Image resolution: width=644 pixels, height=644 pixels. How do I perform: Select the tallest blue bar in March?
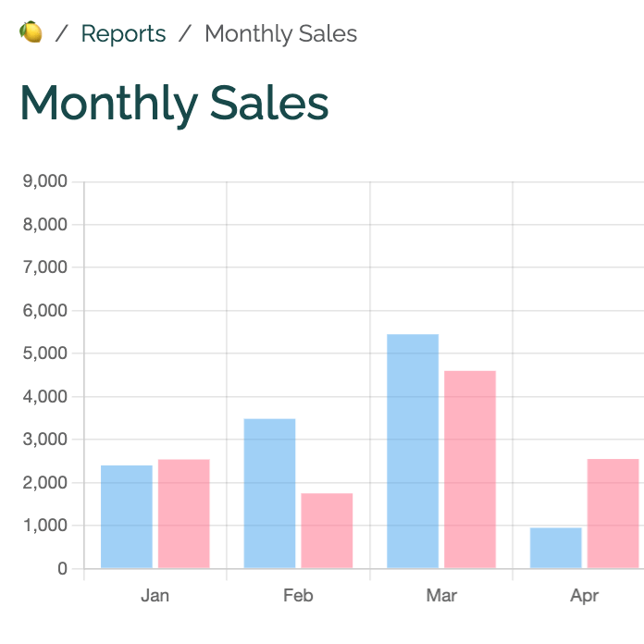(413, 451)
